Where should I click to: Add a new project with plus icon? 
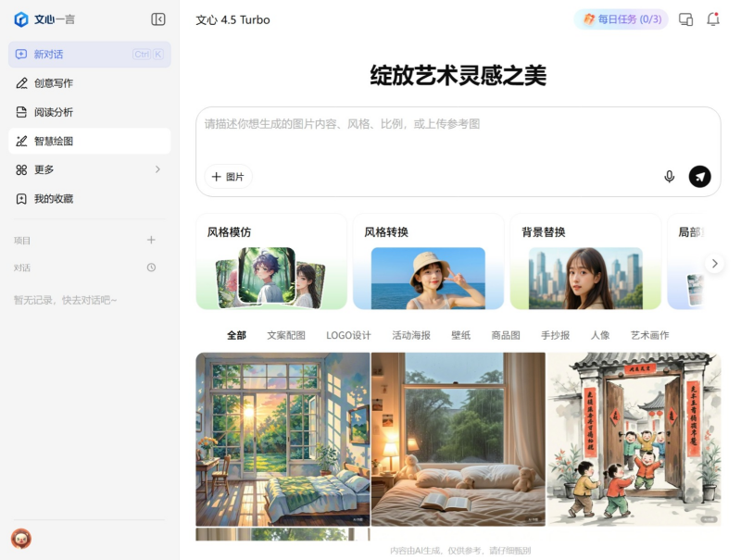coord(151,240)
